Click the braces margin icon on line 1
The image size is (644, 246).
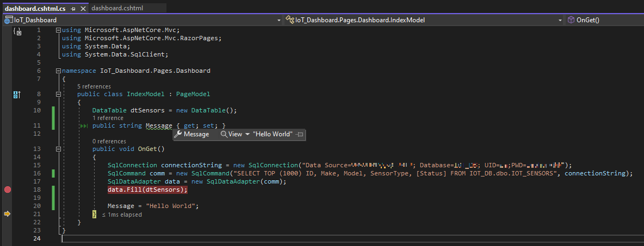pos(17,31)
